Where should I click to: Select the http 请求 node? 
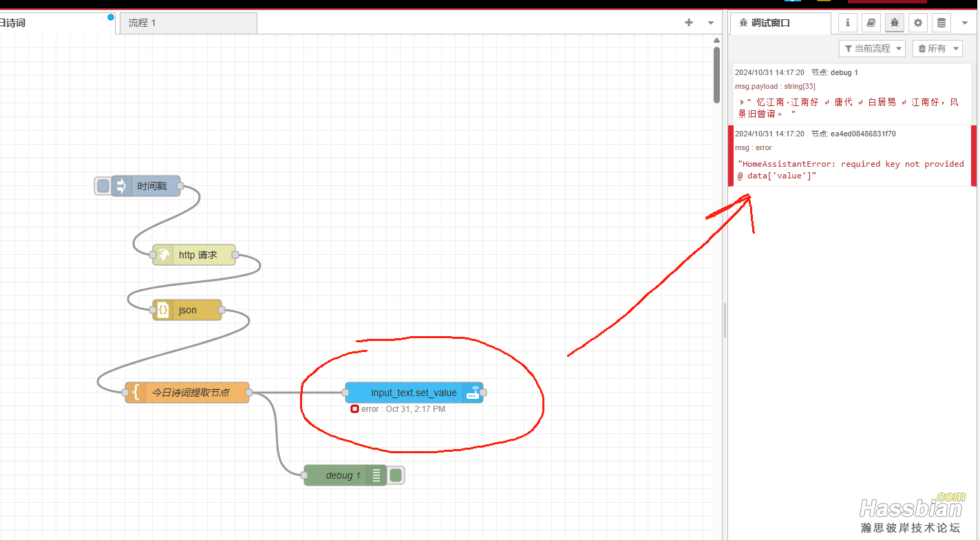tap(194, 255)
